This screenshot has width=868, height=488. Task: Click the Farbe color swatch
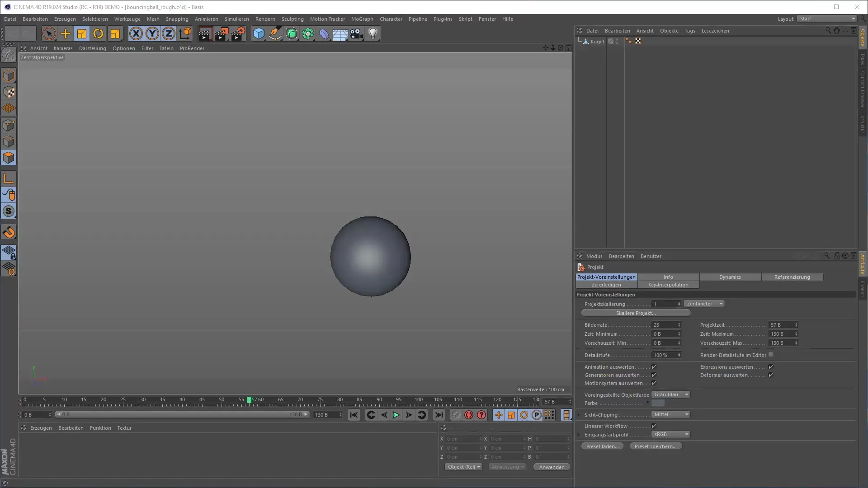(x=658, y=403)
